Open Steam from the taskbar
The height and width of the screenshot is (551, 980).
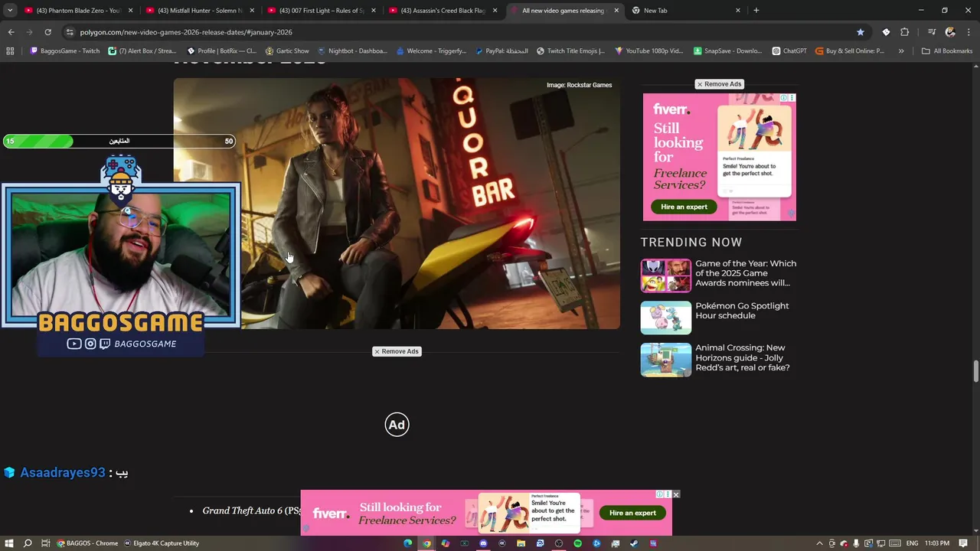634,543
